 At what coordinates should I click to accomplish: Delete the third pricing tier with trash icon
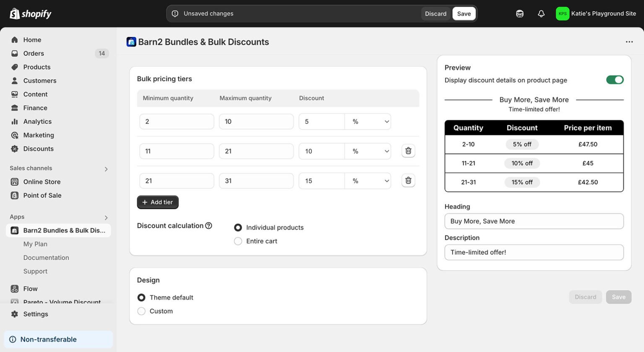click(x=408, y=180)
